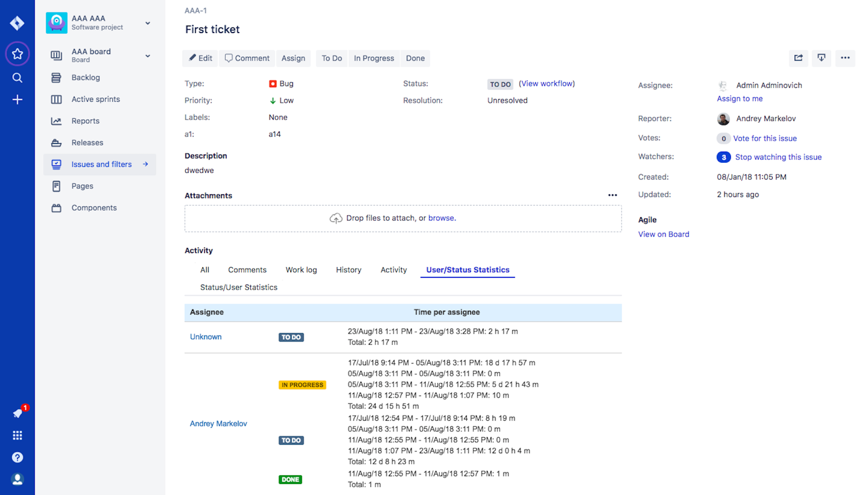Click the Assign button
The height and width of the screenshot is (495, 868).
(293, 58)
